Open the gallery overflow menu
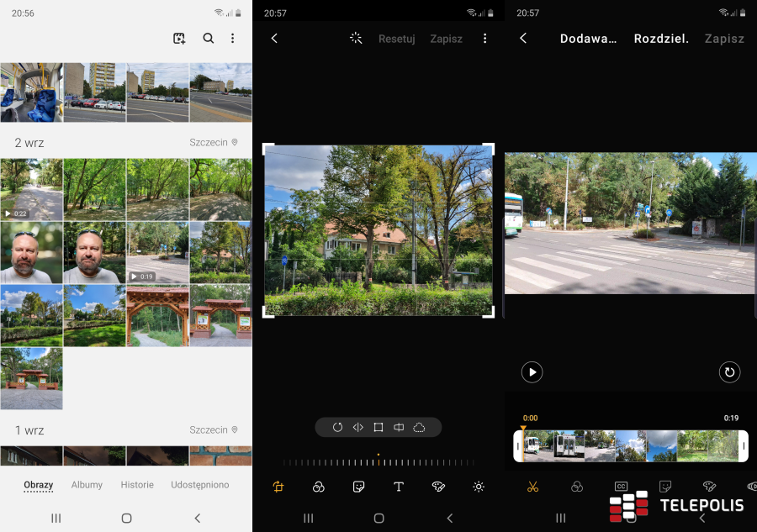757x532 pixels. 233,38
